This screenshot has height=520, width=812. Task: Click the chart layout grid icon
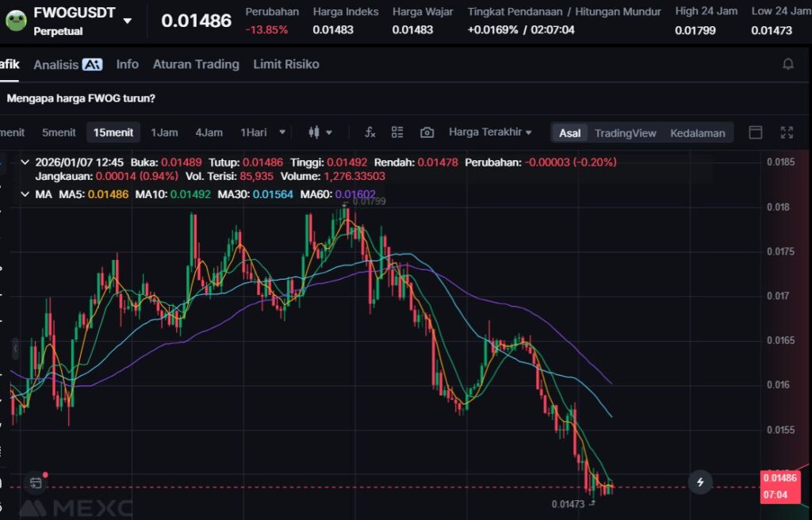(x=397, y=132)
